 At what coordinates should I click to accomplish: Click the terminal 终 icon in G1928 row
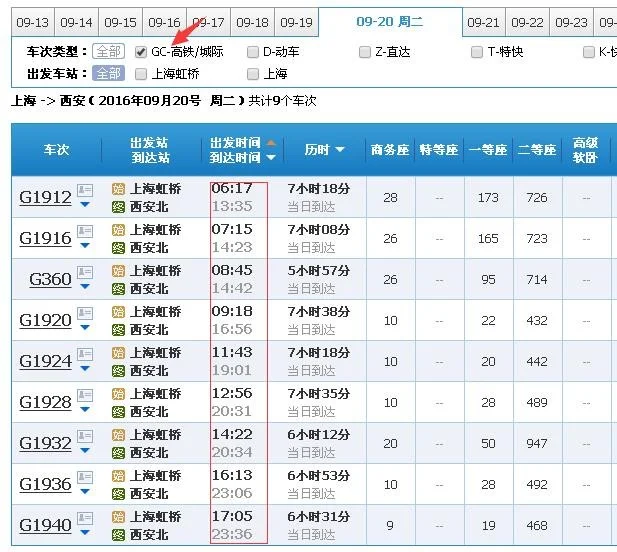(118, 412)
